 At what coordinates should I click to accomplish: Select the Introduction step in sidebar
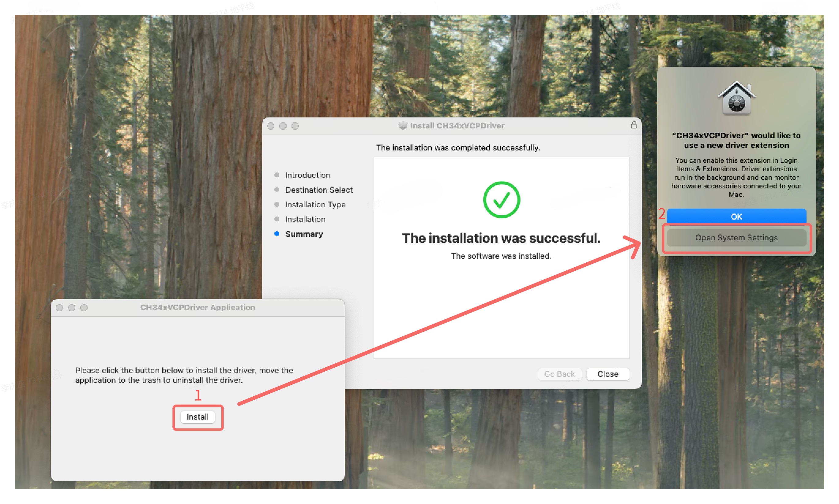(x=307, y=175)
